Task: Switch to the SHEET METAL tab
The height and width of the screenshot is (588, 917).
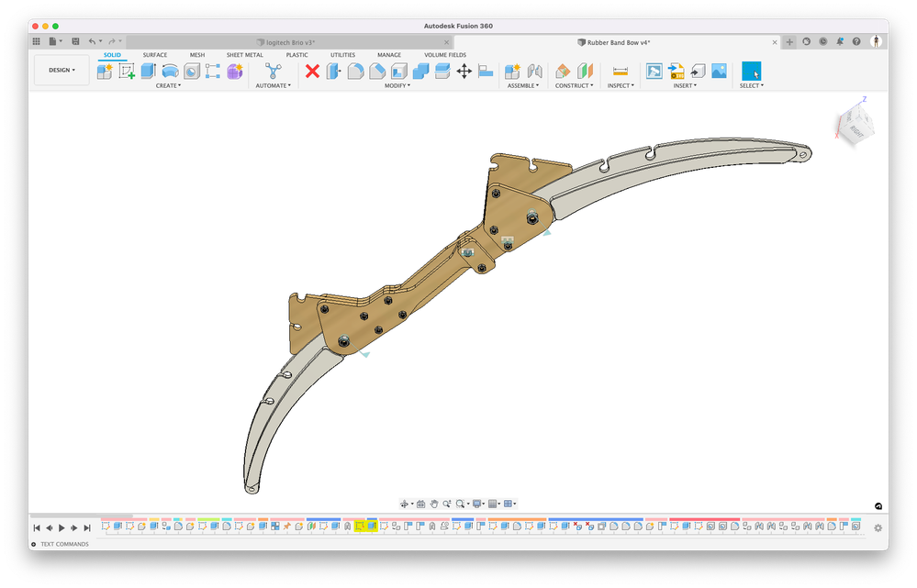Action: click(x=244, y=55)
